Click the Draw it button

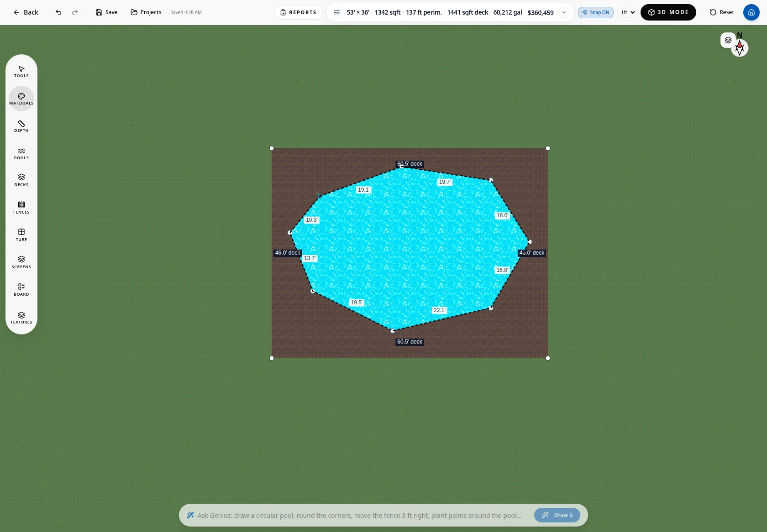[x=557, y=515]
